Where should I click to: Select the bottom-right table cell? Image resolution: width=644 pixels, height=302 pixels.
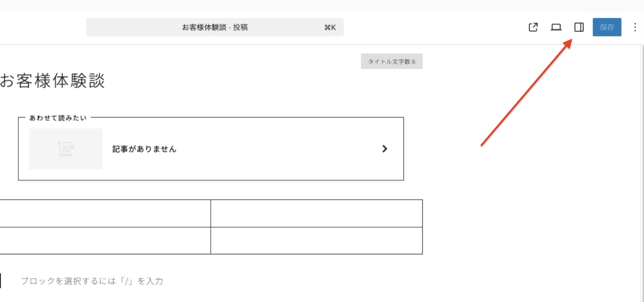click(316, 241)
